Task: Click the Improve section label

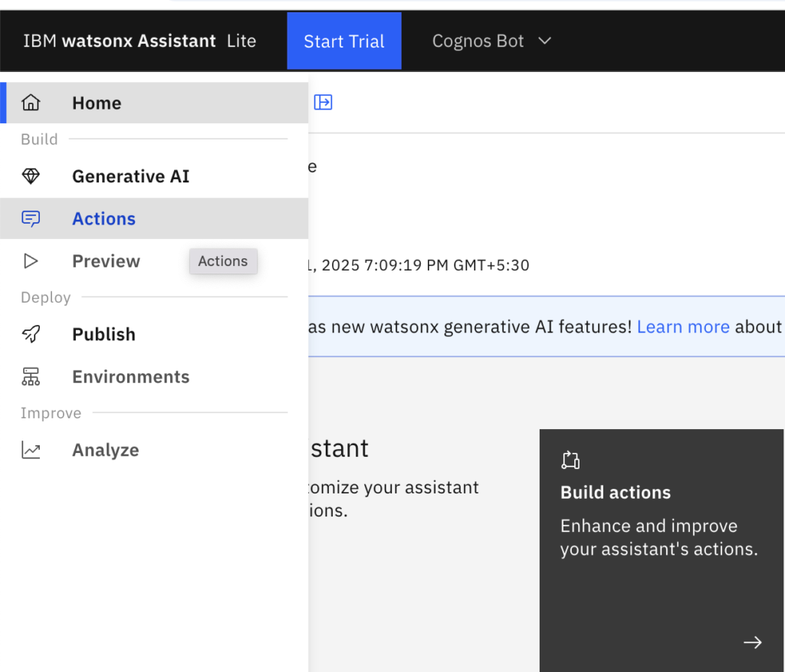Action: coord(51,413)
